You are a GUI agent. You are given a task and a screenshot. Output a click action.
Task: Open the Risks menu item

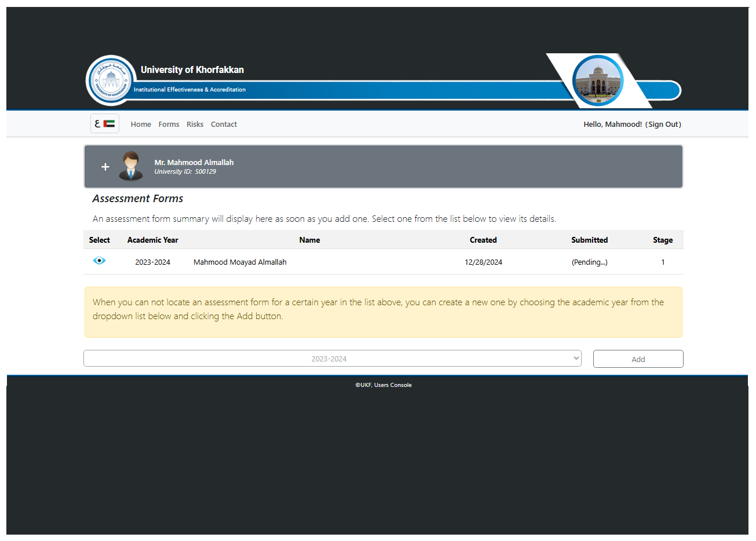point(195,125)
